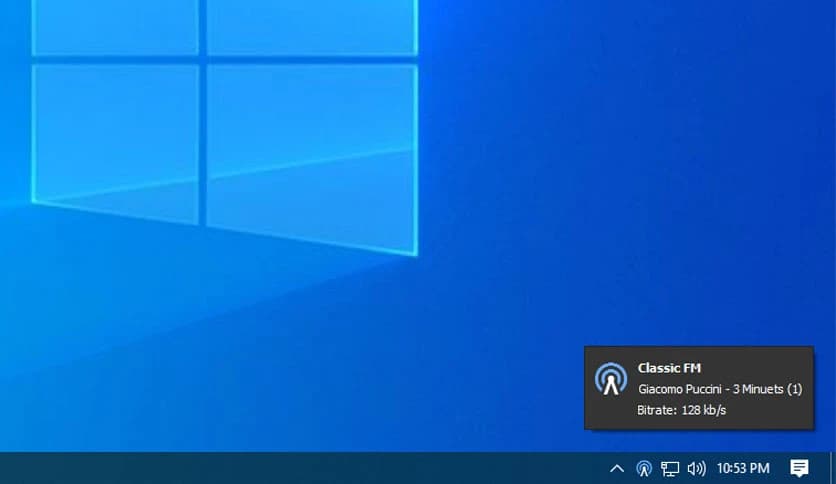Click the "Bitrate: 128 kb/s" line

(681, 410)
